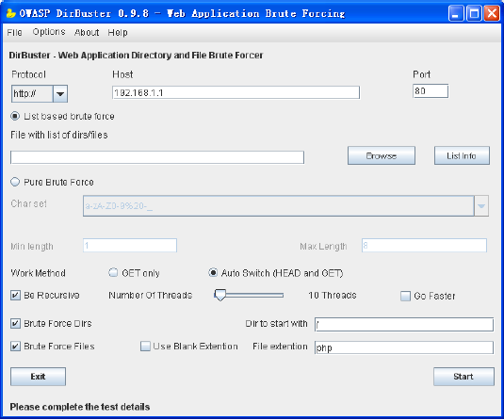Viewport: 504px width, 420px height.
Task: Click the '10 Threads' label
Action: tap(333, 296)
